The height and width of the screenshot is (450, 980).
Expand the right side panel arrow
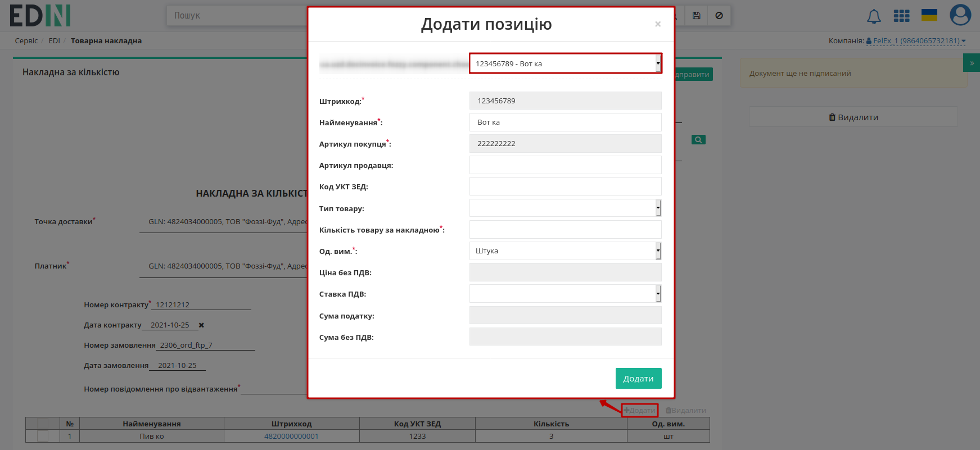972,63
